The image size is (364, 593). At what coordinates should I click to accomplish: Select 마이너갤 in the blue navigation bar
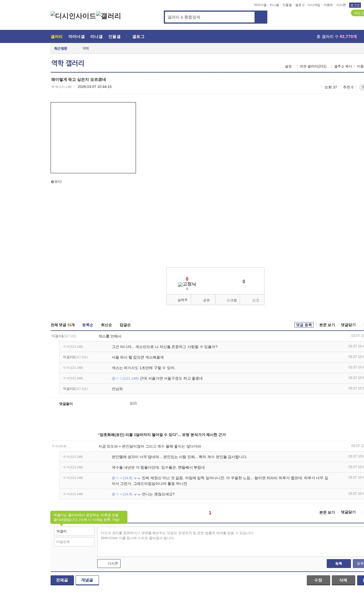coord(76,36)
